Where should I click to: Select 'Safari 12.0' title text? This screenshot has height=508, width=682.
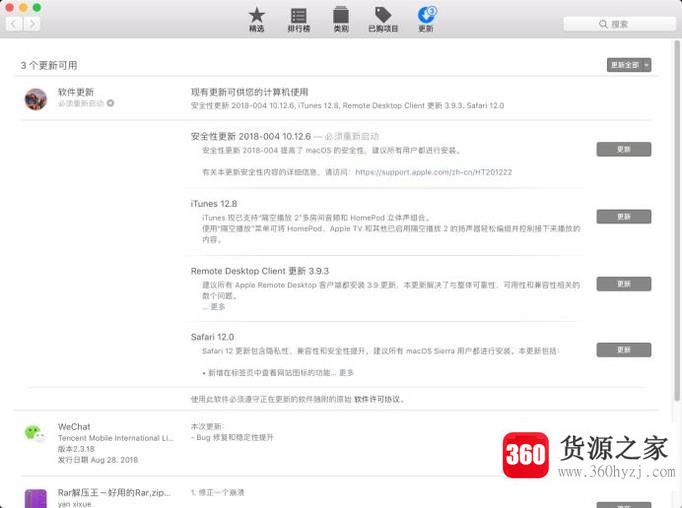[x=212, y=337]
